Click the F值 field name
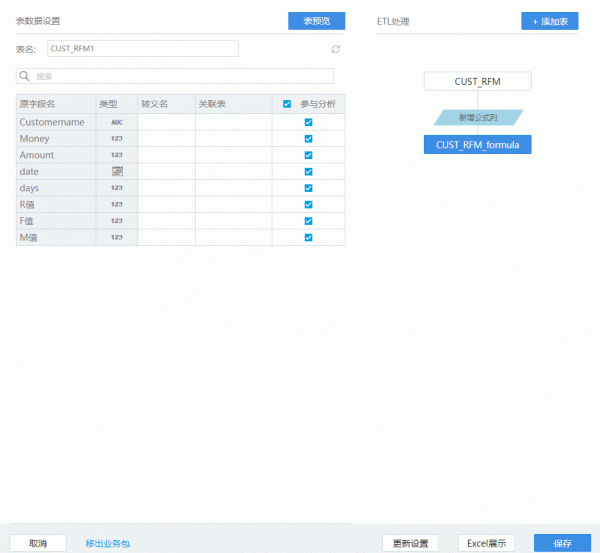 (26, 221)
